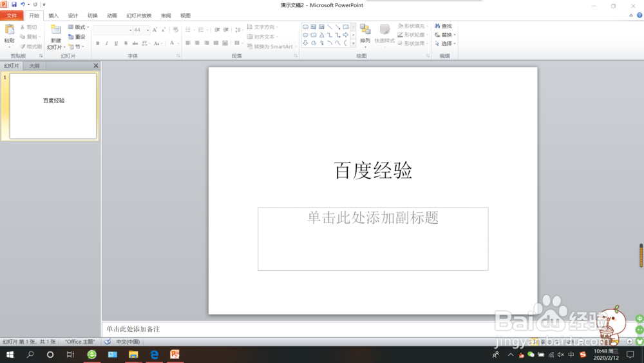Select the Right Arrow shape

(345, 35)
